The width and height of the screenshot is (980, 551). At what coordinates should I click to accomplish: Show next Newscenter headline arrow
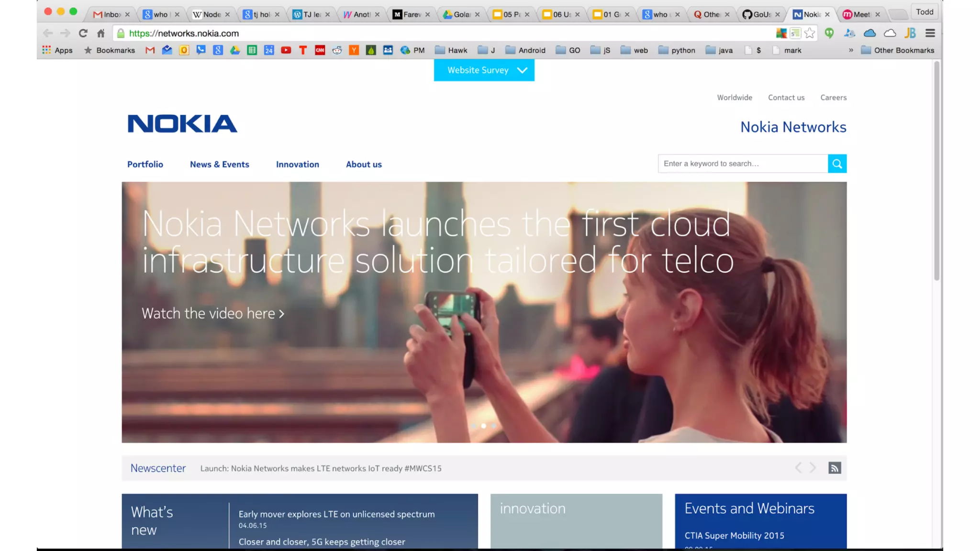[813, 468]
